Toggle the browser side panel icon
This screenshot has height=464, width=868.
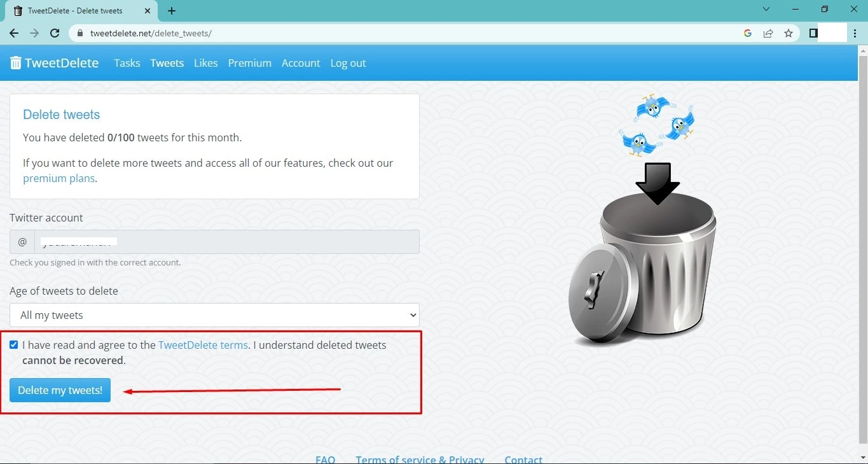click(813, 33)
